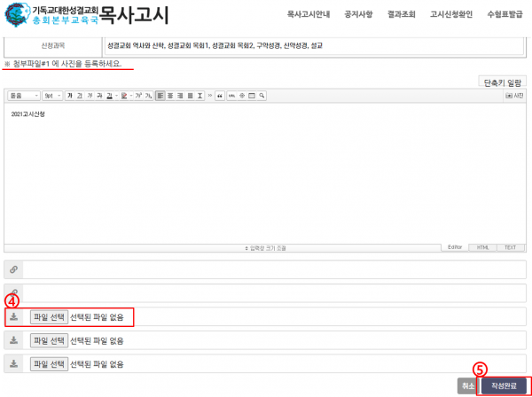Open find and replace magnifier icon

(x=262, y=96)
